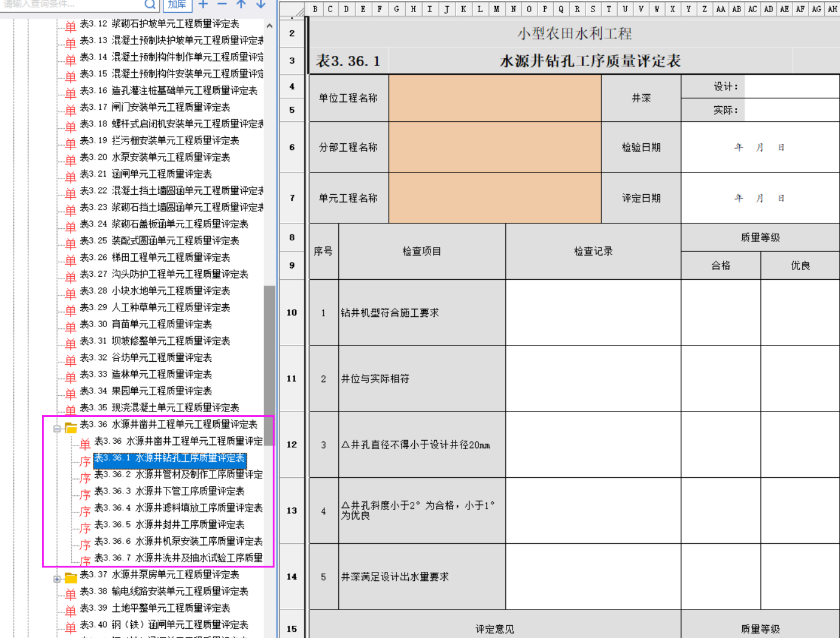This screenshot has width=840, height=638.
Task: Click the 单 icon beside 表3.28
Action: [70, 293]
